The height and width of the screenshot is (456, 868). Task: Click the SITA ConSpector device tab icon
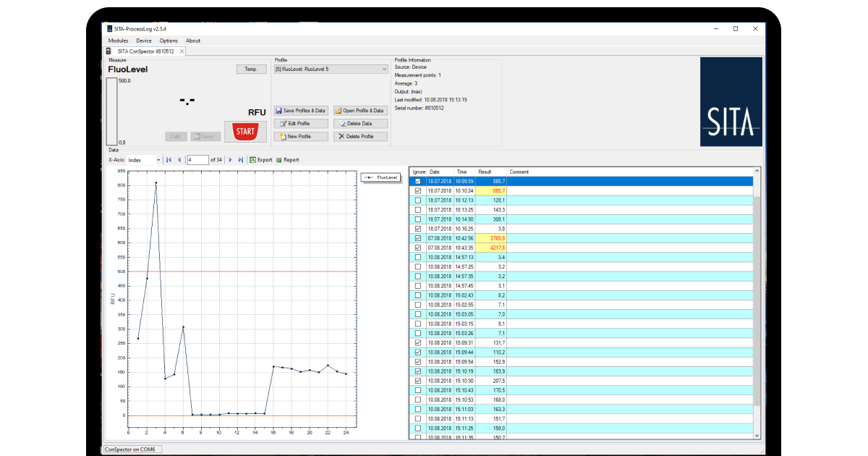[109, 51]
